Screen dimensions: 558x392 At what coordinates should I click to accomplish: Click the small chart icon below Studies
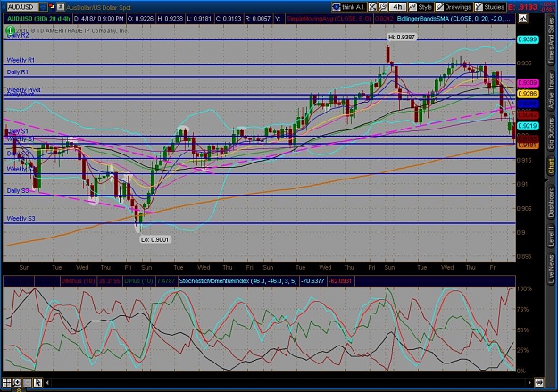[x=522, y=19]
